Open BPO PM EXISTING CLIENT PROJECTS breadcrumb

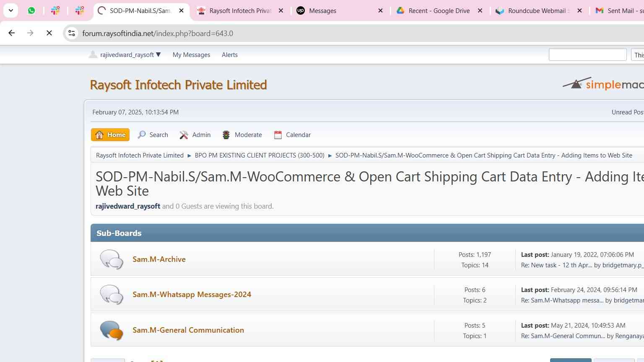point(260,155)
